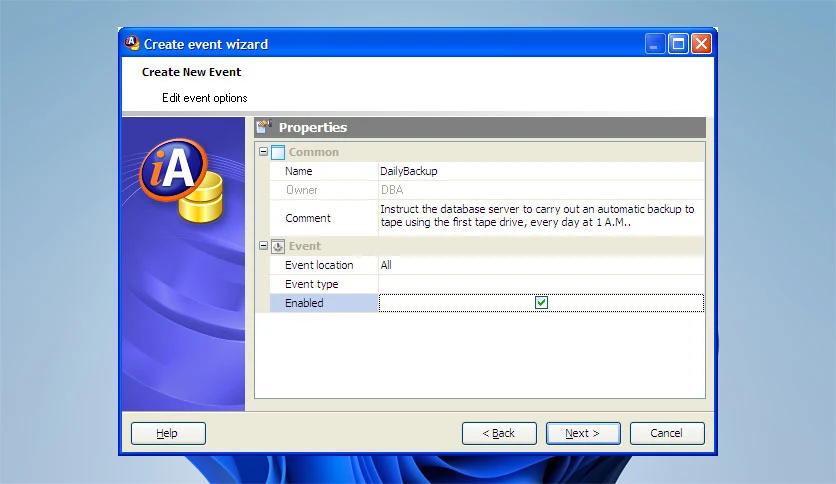Select the Event type row label
The width and height of the screenshot is (836, 484).
coord(324,284)
